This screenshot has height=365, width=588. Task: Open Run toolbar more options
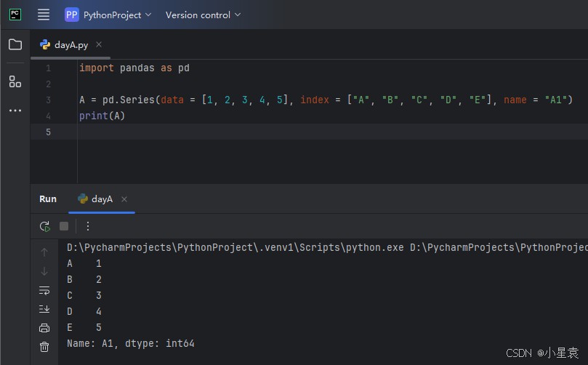click(88, 226)
